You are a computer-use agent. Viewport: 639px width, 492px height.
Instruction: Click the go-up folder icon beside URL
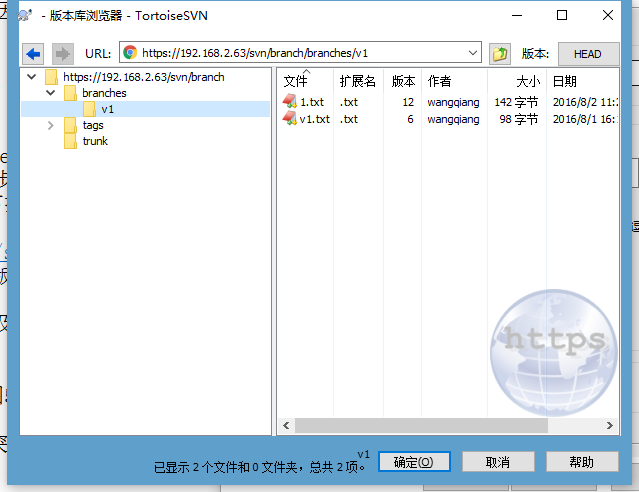tap(500, 53)
